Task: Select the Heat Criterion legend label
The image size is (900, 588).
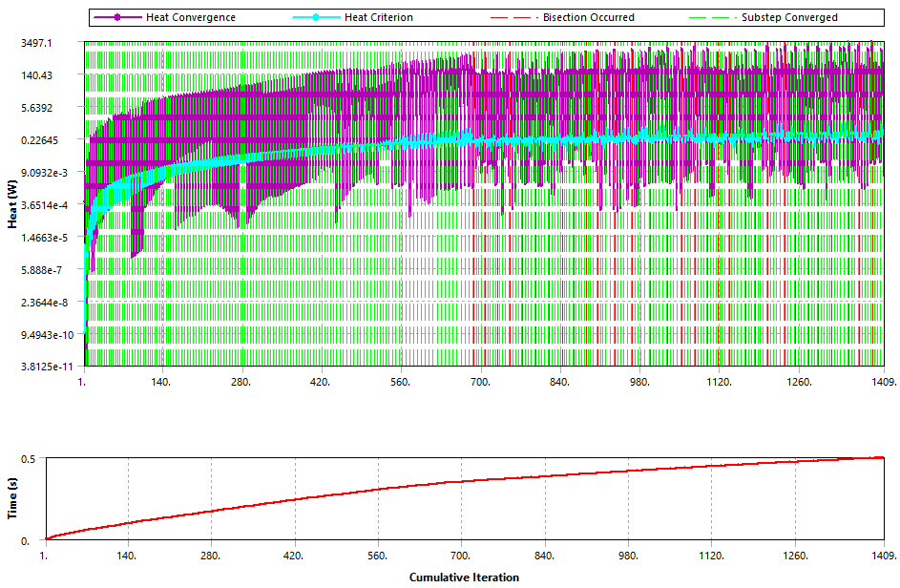Action: point(378,17)
